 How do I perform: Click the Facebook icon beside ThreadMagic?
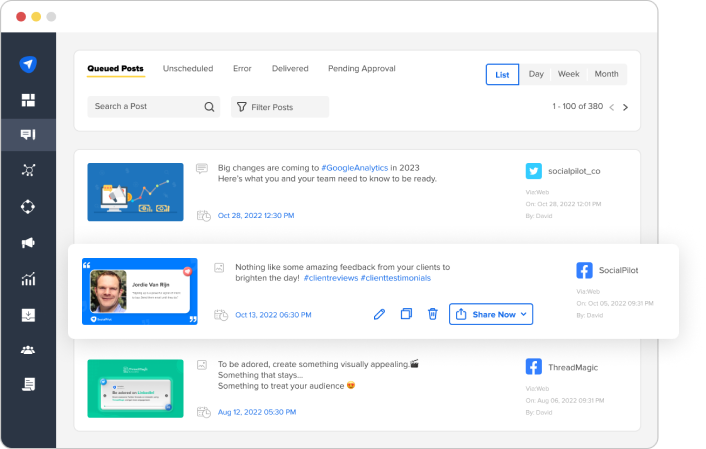point(534,367)
